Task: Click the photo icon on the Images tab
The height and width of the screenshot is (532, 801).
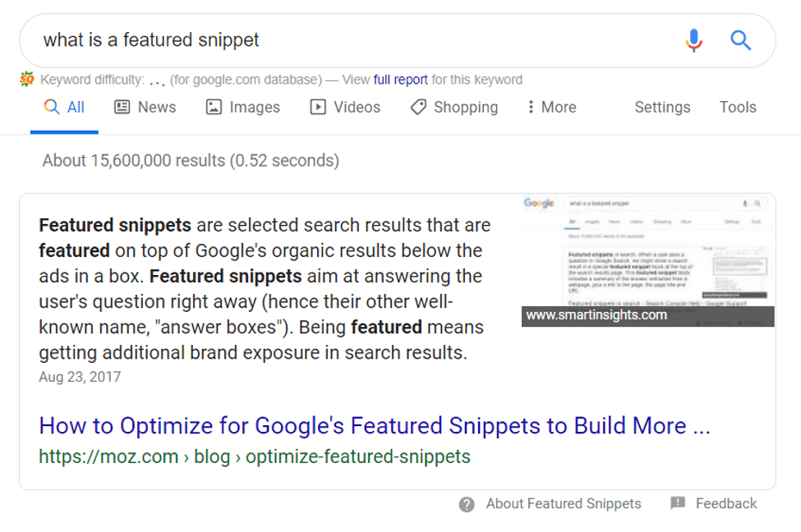Action: (x=214, y=107)
